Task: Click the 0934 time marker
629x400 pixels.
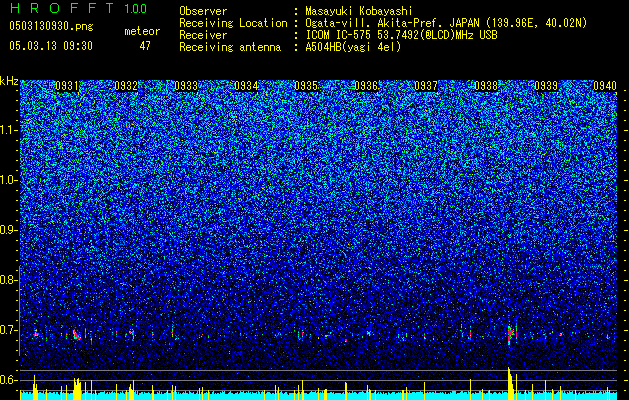Action: 246,86
